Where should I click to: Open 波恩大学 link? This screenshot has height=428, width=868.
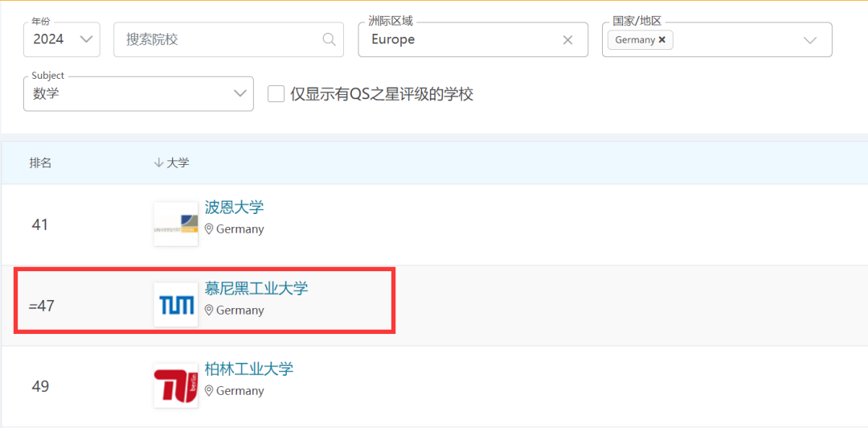coord(234,208)
